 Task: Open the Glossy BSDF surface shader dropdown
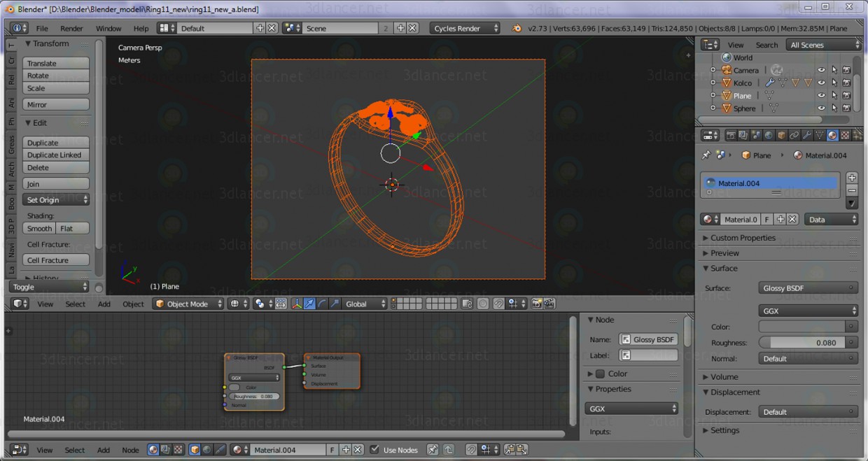(x=808, y=288)
